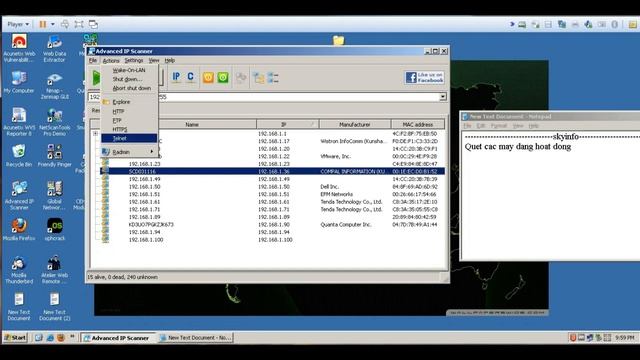Choose Wake-On-LAN from Actions menu

[x=129, y=70]
